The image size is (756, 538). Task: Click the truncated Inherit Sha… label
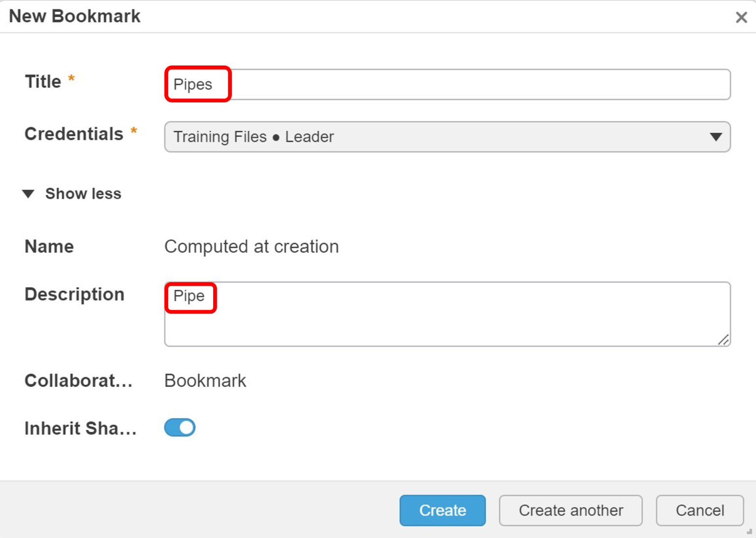coord(81,428)
